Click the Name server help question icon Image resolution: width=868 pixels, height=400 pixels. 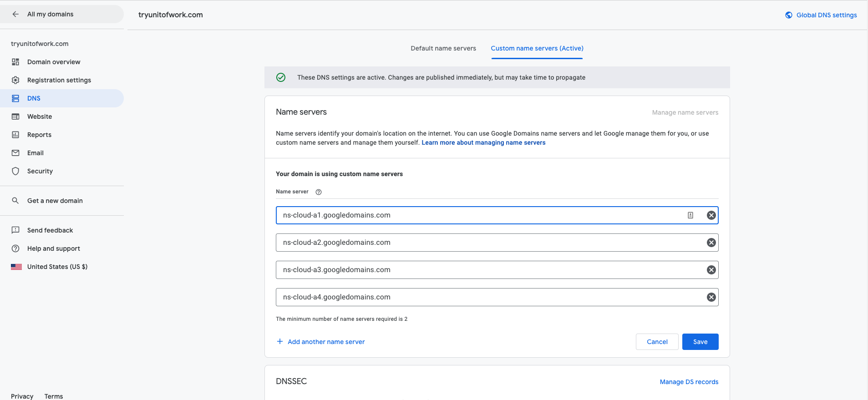[319, 192]
